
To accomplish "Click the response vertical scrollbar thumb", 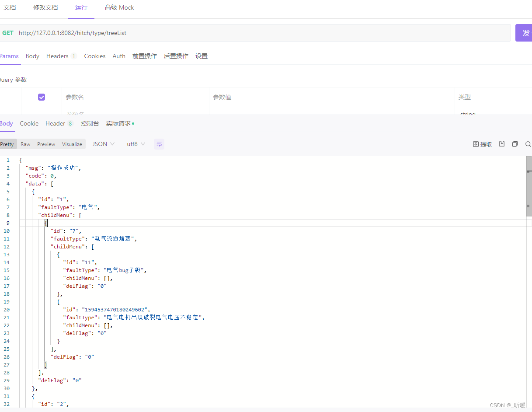I will (529, 186).
